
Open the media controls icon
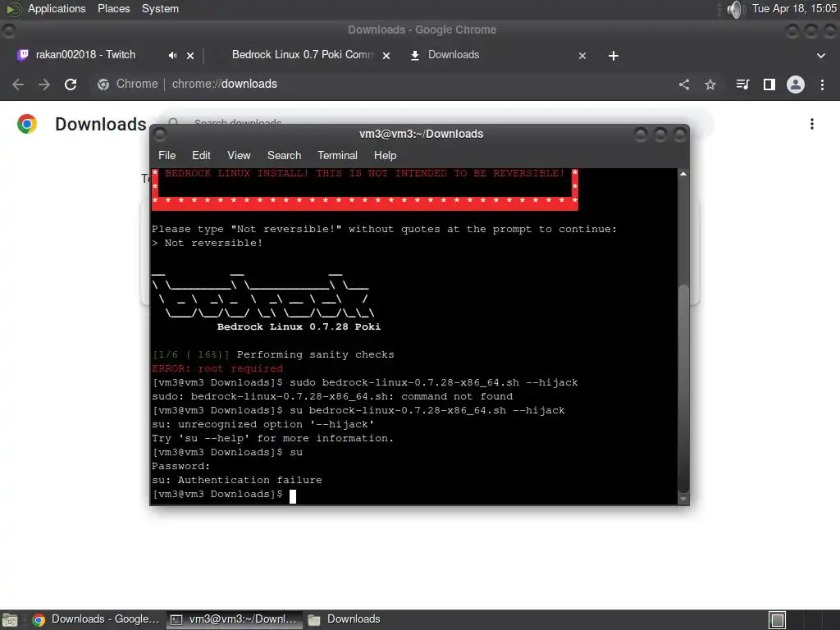click(x=742, y=84)
